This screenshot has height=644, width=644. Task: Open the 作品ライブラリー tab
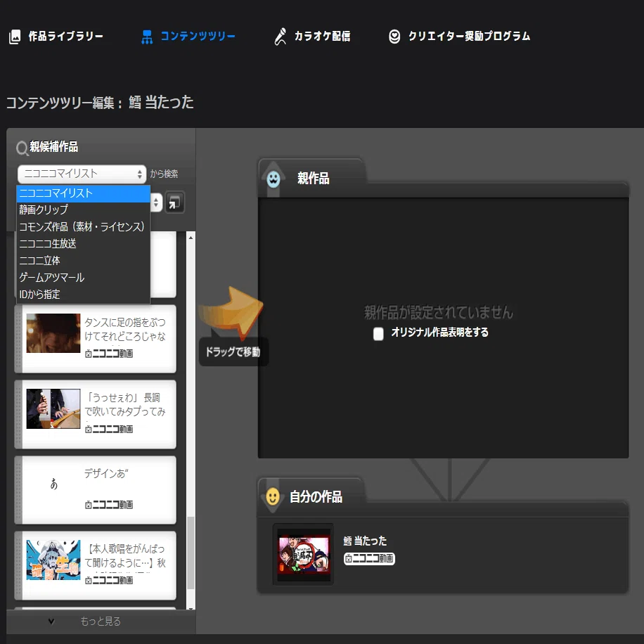[x=56, y=37]
